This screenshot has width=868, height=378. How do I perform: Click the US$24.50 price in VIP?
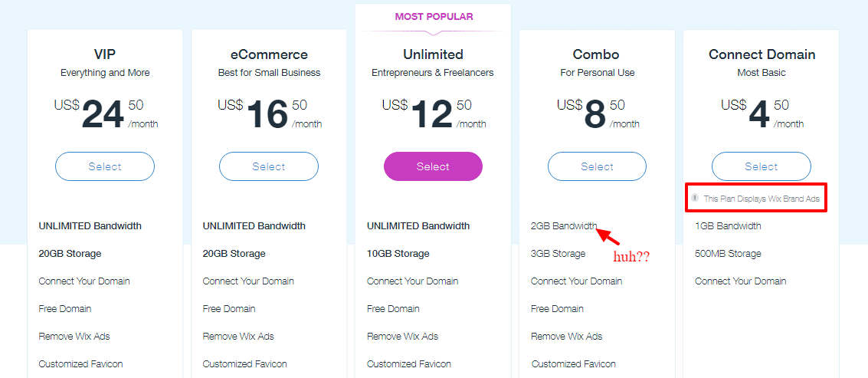(x=106, y=114)
